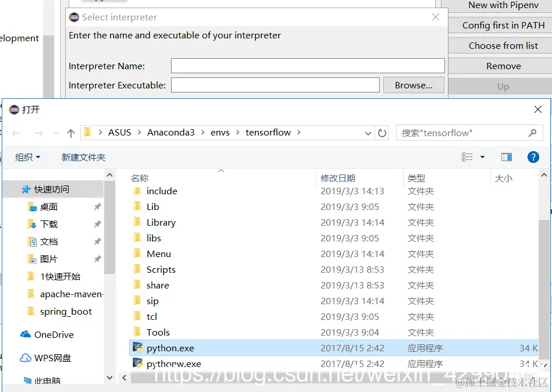Open 1快速开始 folder in sidebar

[x=60, y=277]
